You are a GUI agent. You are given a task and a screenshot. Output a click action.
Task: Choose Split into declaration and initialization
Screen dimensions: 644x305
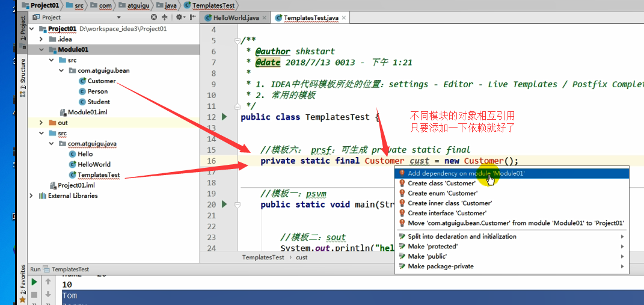tap(511, 236)
